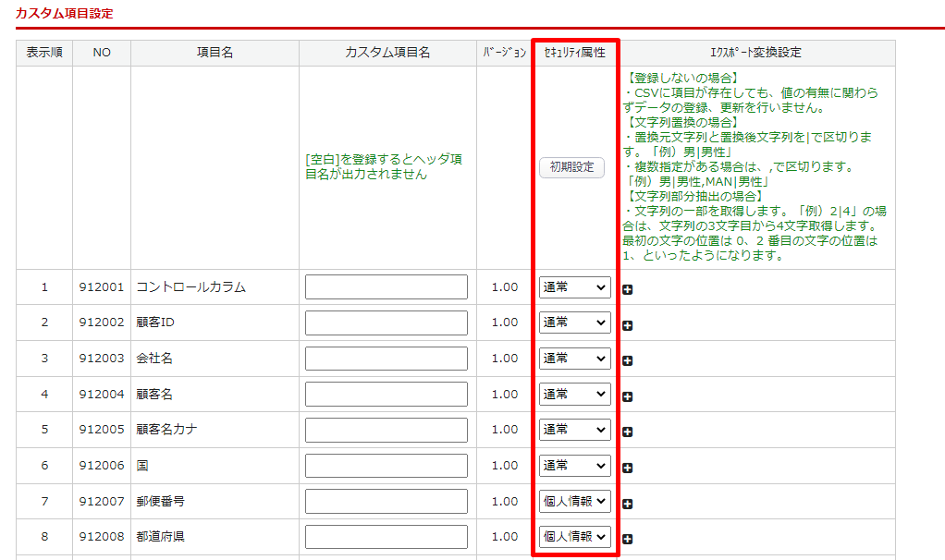Viewport: 945px width, 560px height.
Task: Open security attribute dropdown for 顧客ID
Action: pyautogui.click(x=574, y=323)
